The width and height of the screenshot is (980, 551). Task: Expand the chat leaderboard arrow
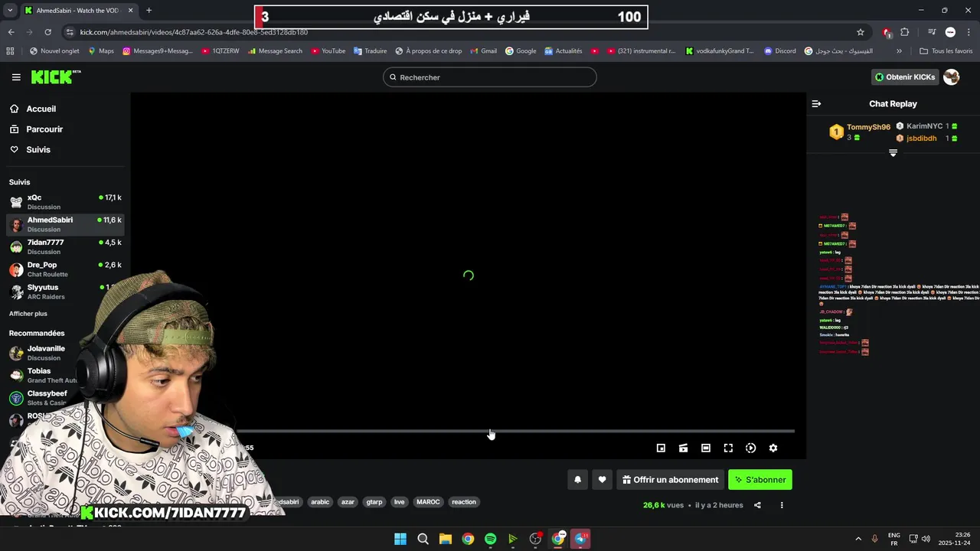coord(893,153)
